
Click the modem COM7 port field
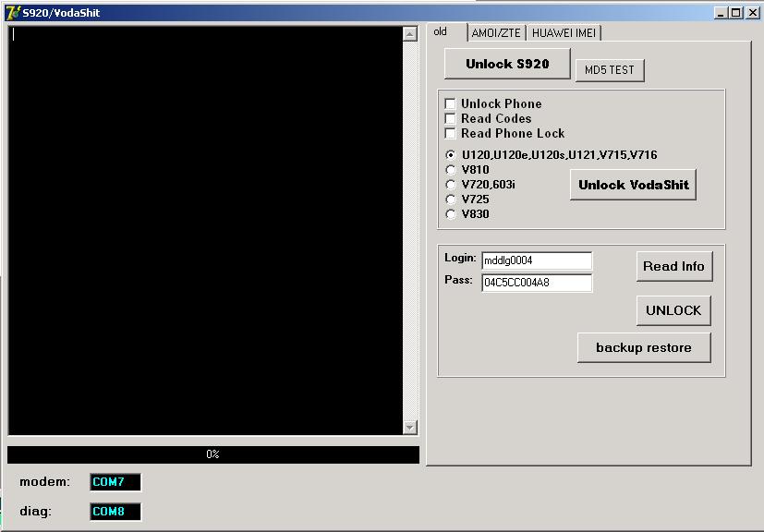(115, 482)
